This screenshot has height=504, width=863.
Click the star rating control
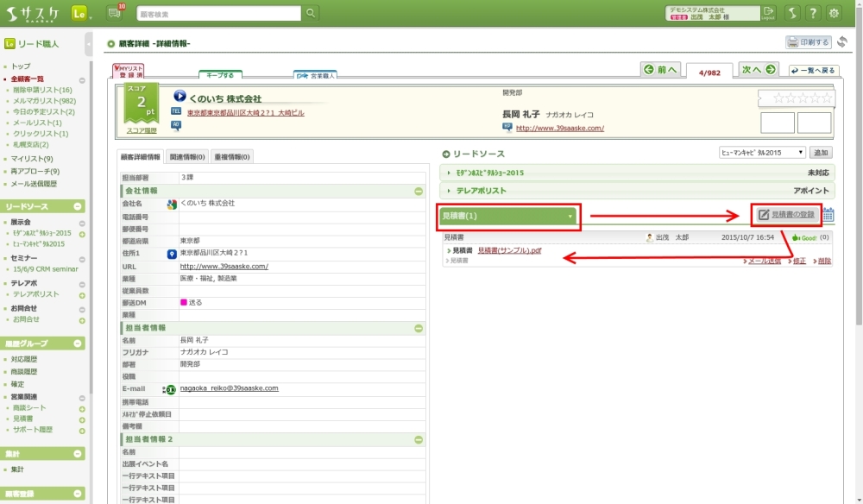pyautogui.click(x=796, y=98)
